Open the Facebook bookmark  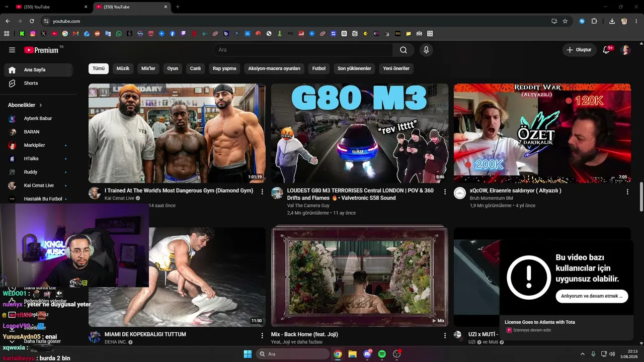click(x=173, y=34)
